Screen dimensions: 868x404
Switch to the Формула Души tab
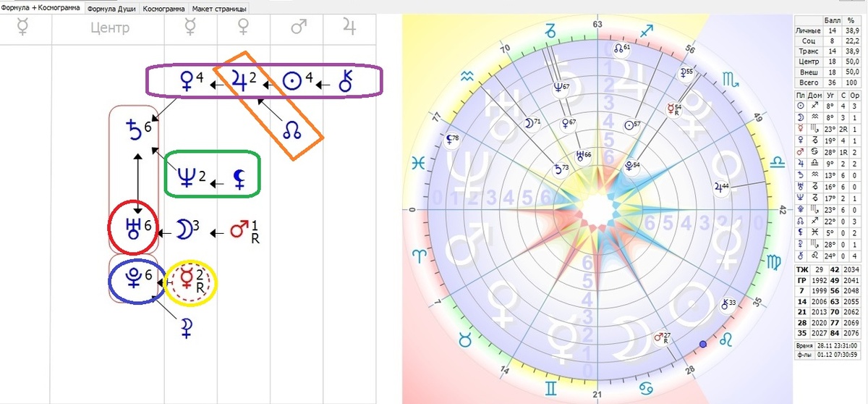click(113, 10)
